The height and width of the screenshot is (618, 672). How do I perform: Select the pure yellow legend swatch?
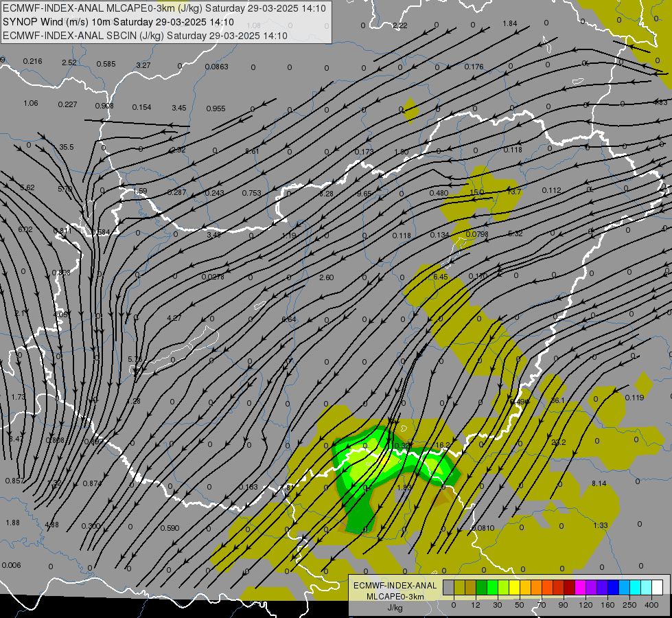click(x=514, y=588)
